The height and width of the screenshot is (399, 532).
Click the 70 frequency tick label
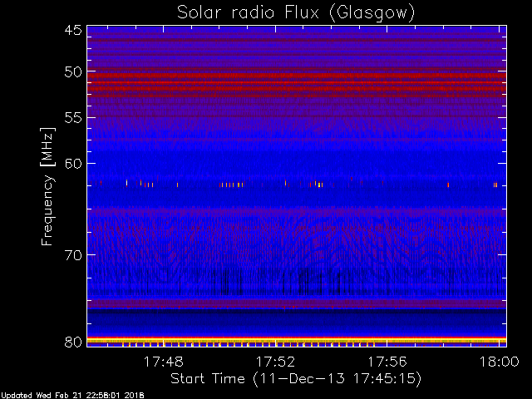pyautogui.click(x=73, y=255)
